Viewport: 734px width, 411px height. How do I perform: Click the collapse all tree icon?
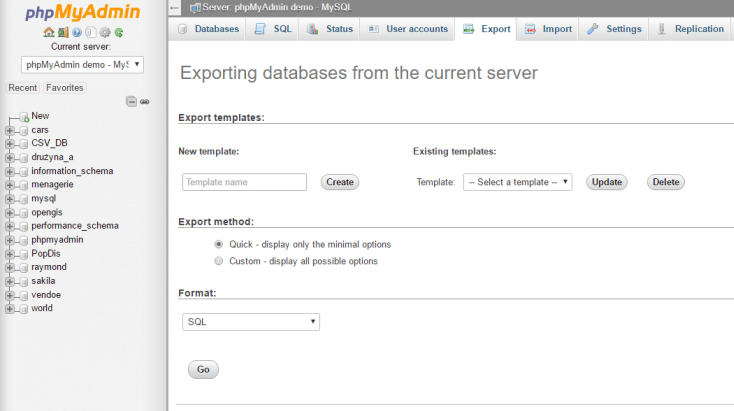pos(132,102)
